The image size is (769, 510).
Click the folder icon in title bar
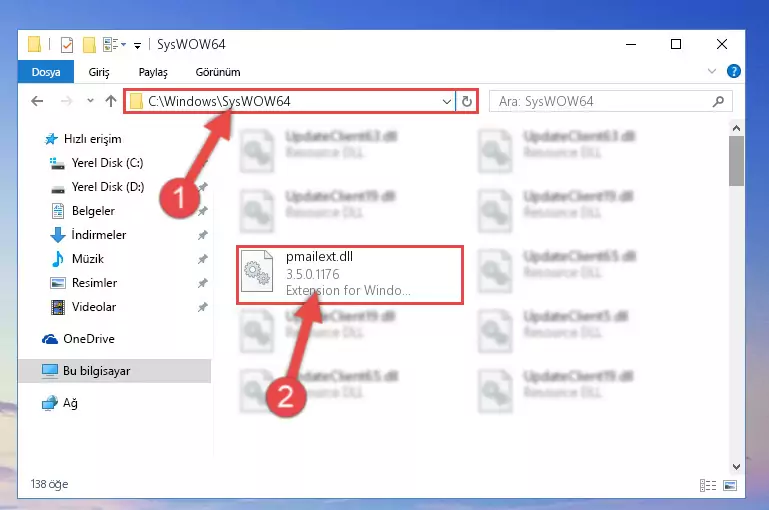[34, 45]
